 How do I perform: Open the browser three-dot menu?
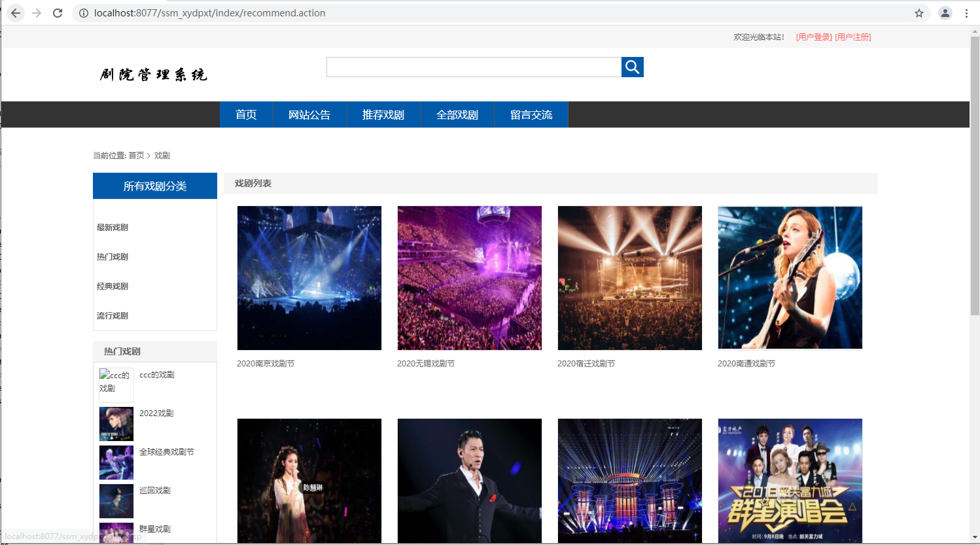click(x=966, y=13)
